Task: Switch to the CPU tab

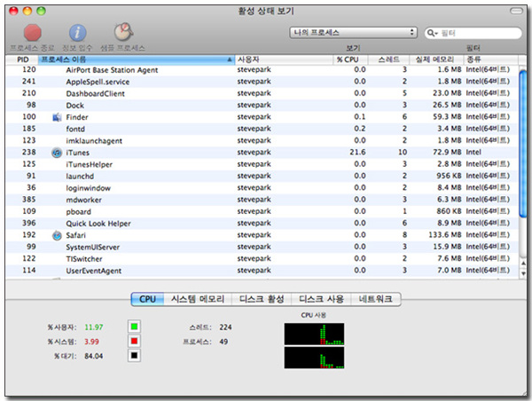Action: coord(147,299)
